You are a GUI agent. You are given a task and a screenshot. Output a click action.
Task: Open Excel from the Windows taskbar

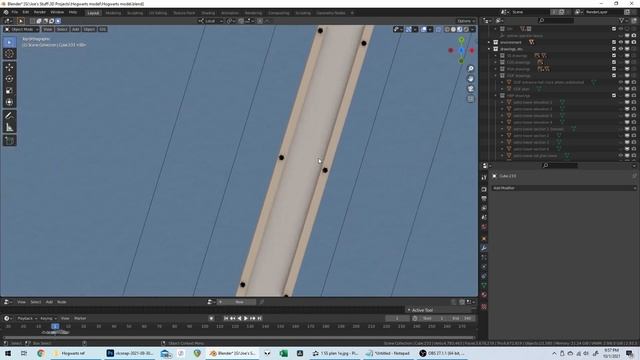tap(284, 353)
